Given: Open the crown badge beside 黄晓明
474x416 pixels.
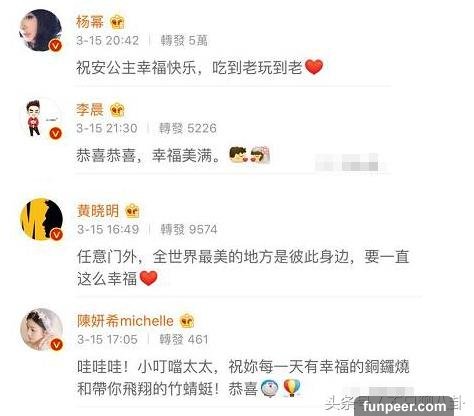Looking at the screenshot, I should tap(132, 211).
